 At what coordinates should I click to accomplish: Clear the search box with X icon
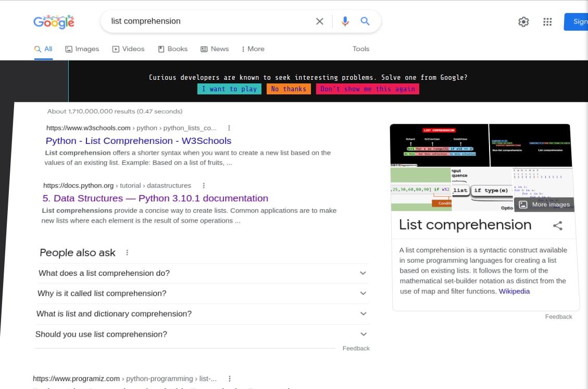point(319,21)
